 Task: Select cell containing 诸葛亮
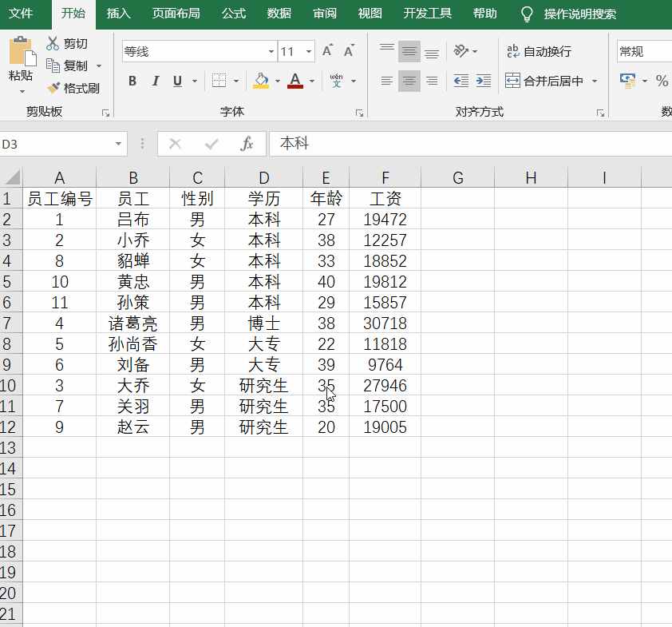pyautogui.click(x=132, y=323)
